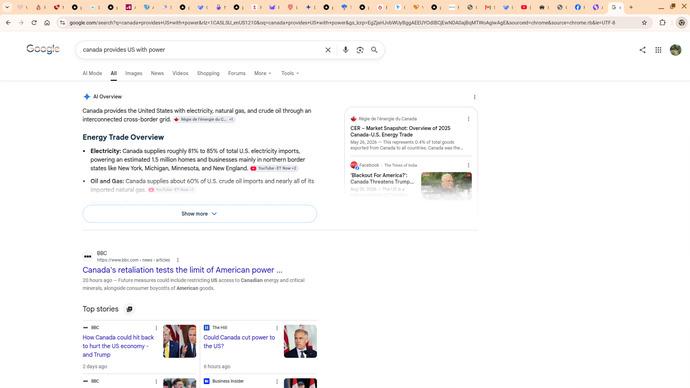
Task: Select the Videos search tab
Action: click(180, 73)
